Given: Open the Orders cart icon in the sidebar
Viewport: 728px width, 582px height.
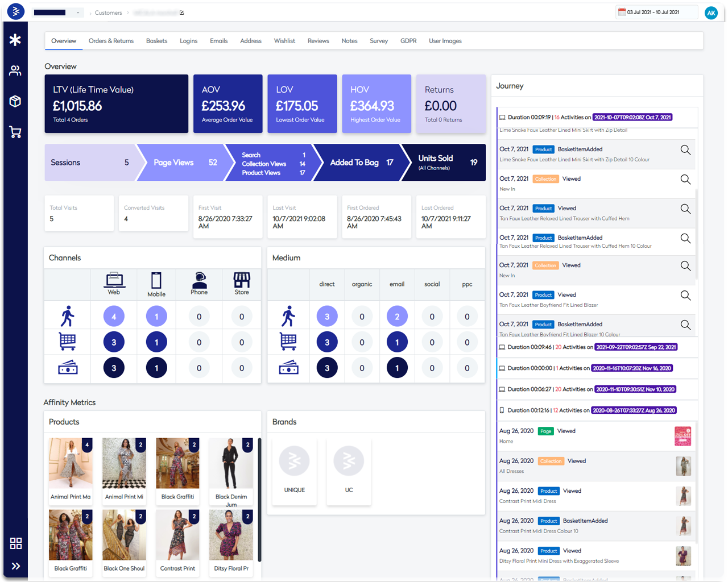Looking at the screenshot, I should [15, 132].
